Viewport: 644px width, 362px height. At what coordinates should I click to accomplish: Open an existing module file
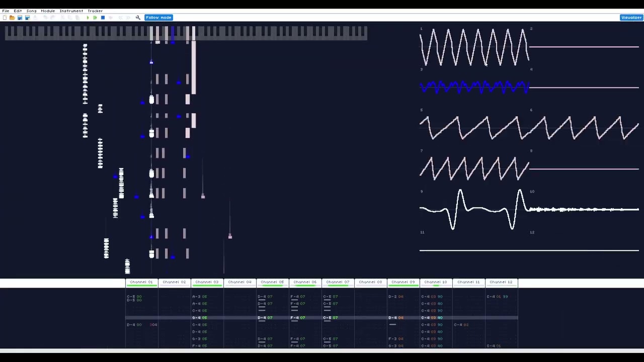tap(12, 18)
